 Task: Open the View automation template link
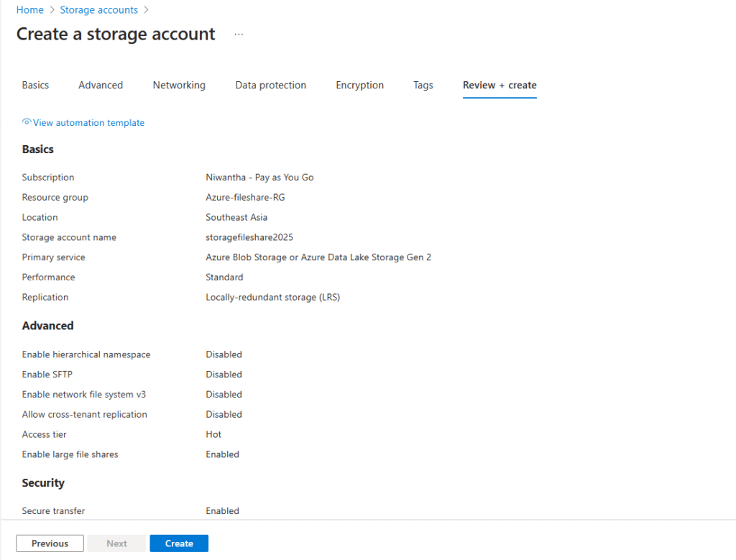88,123
